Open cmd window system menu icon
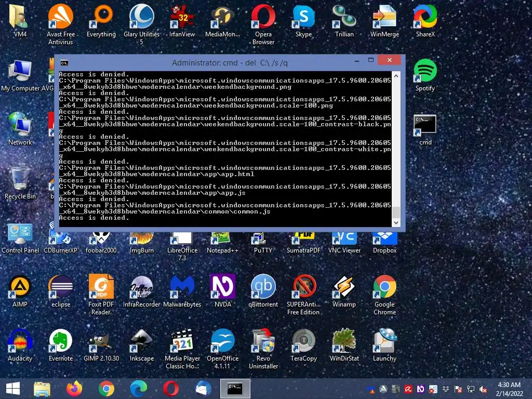This screenshot has width=532, height=399. pos(64,63)
